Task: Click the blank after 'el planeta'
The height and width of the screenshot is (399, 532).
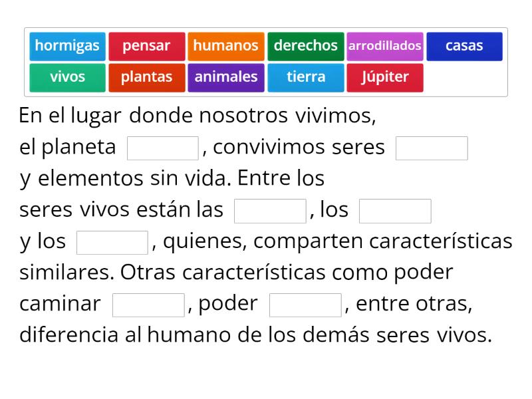Action: tap(163, 147)
